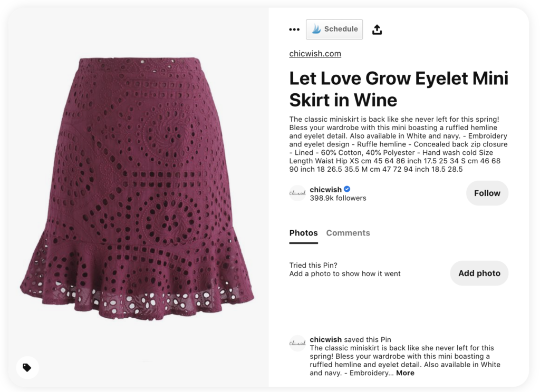Follow the chicwish account
The width and height of the screenshot is (540, 392).
(487, 193)
